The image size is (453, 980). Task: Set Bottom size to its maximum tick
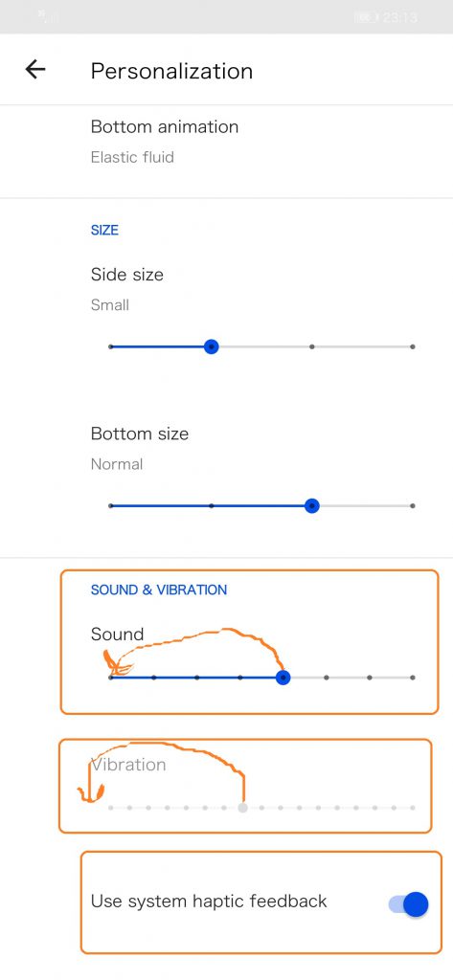(413, 505)
